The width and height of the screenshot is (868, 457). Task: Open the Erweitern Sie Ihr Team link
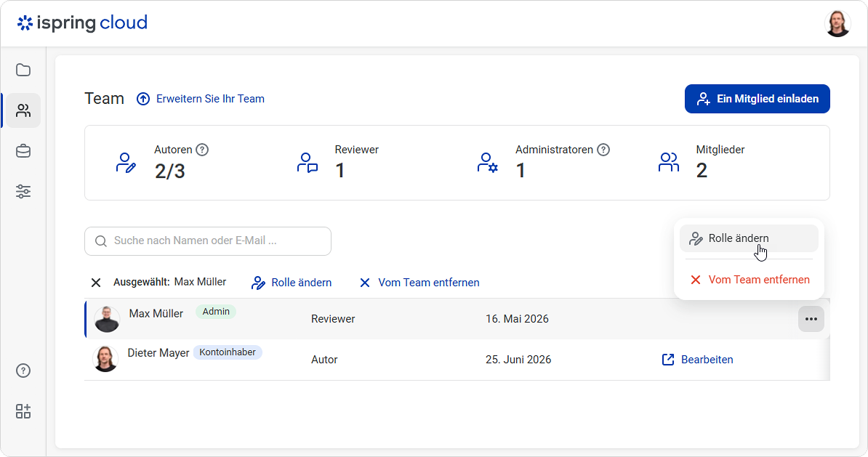(x=210, y=99)
